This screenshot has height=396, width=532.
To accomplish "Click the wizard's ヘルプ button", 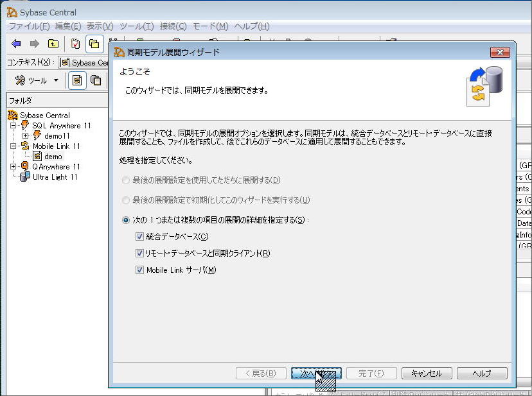I will click(x=481, y=373).
